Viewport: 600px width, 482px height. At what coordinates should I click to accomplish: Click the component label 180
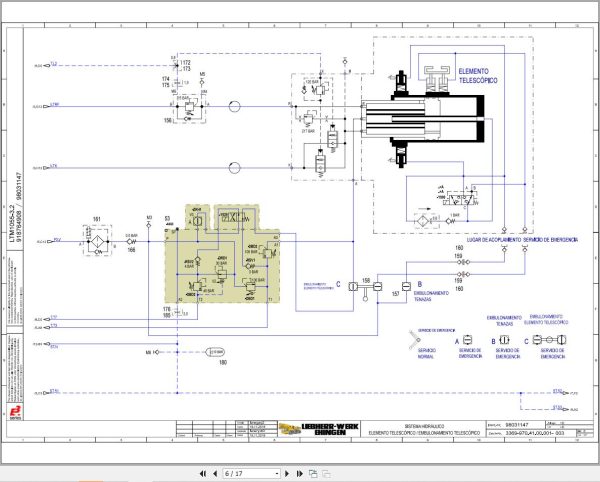click(x=223, y=362)
